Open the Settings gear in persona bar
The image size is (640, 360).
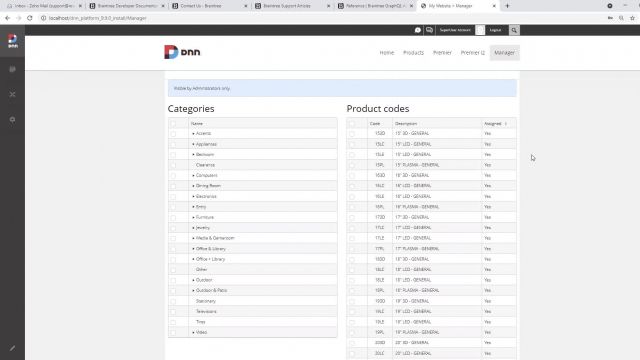click(x=12, y=120)
